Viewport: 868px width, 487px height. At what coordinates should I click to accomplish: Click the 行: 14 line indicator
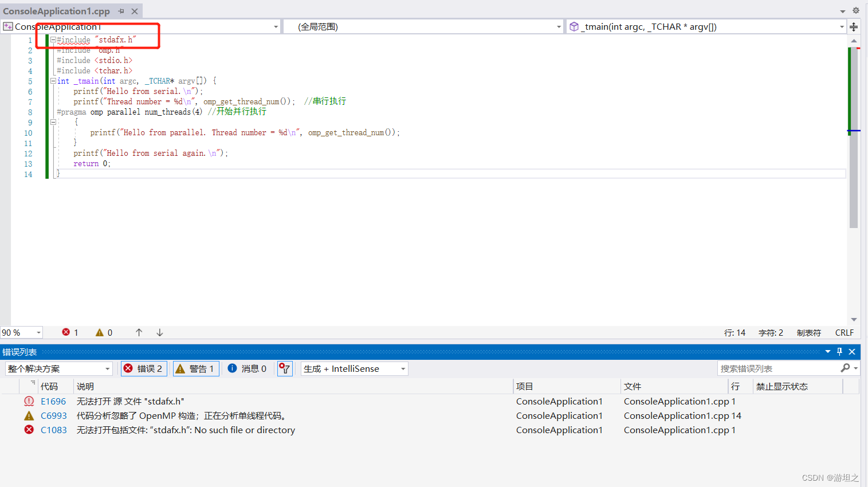coord(735,333)
